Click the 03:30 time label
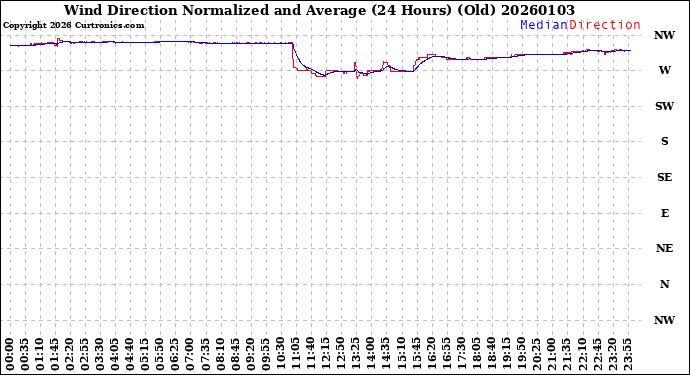 coord(100,354)
